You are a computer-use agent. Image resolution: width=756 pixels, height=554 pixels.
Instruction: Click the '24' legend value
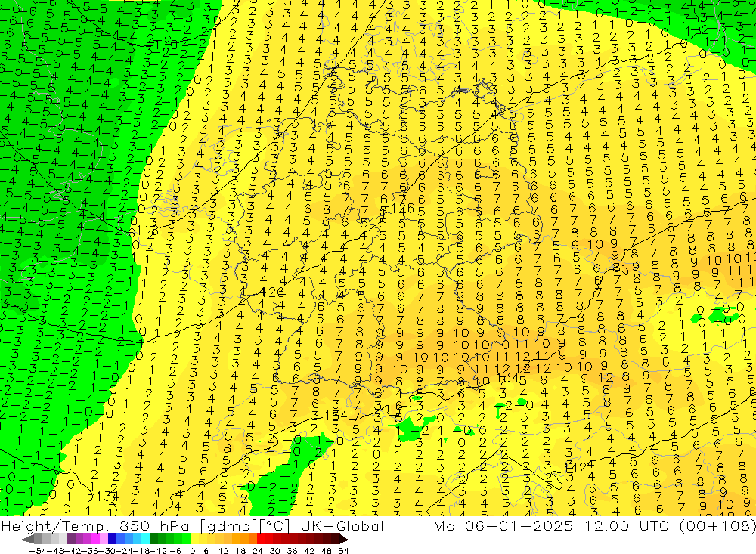[258, 551]
